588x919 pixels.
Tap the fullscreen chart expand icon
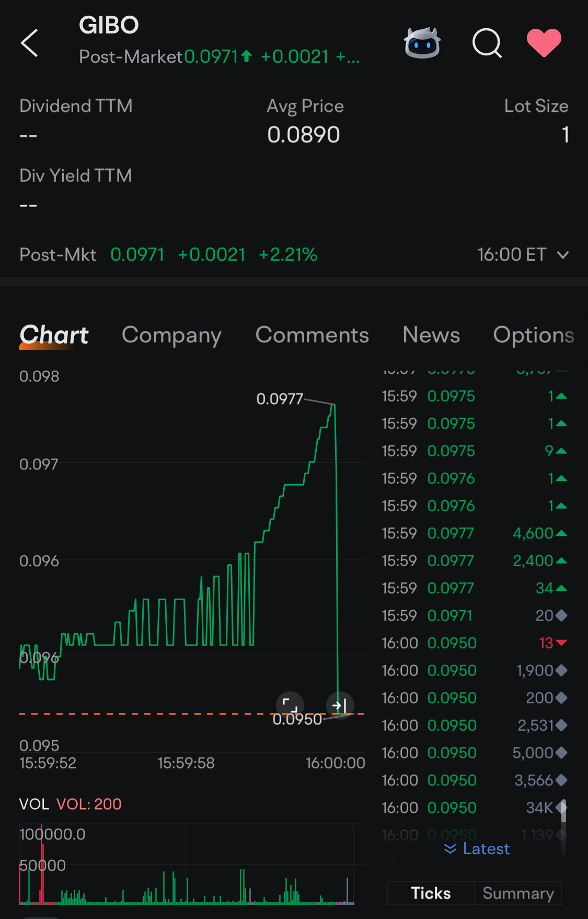click(x=290, y=705)
